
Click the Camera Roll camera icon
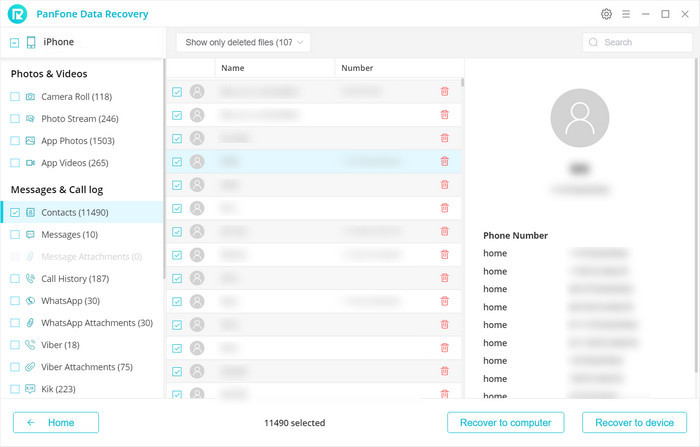click(x=30, y=96)
